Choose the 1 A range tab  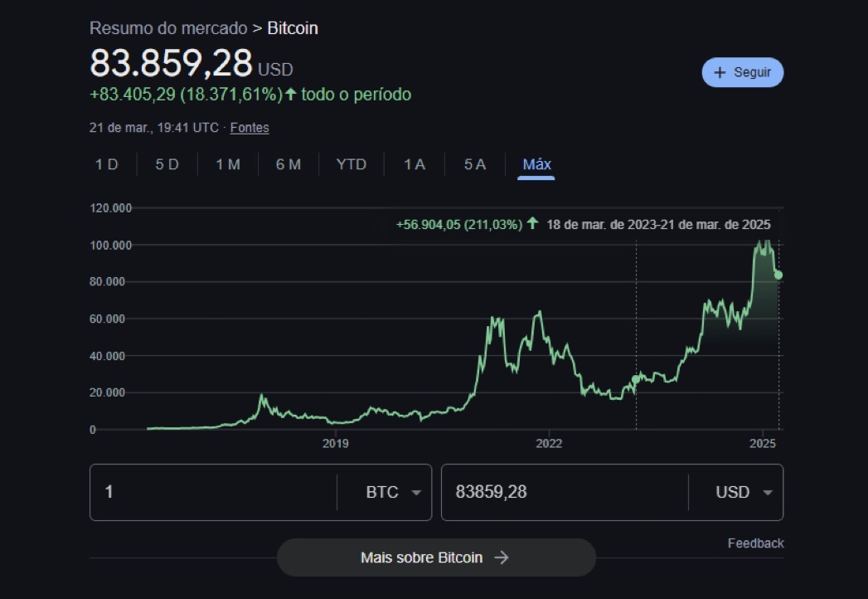coord(414,164)
